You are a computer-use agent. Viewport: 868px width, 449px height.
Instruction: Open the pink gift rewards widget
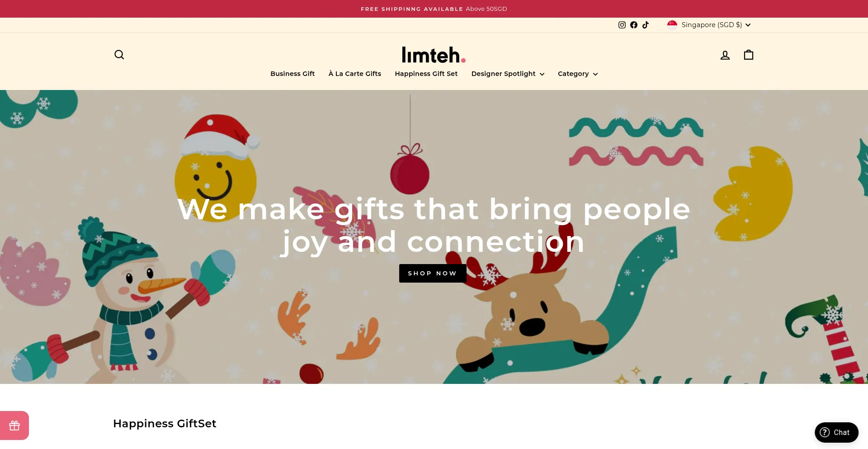(x=14, y=425)
